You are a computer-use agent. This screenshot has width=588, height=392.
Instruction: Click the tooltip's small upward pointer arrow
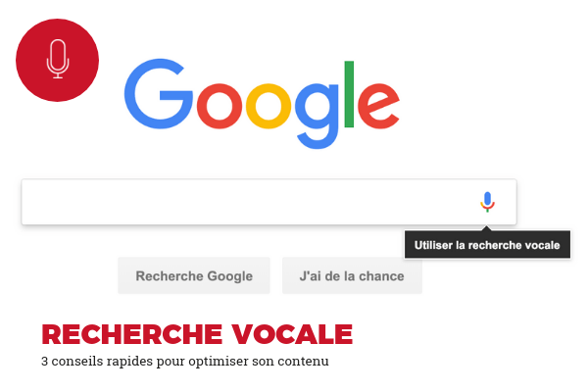pyautogui.click(x=486, y=228)
